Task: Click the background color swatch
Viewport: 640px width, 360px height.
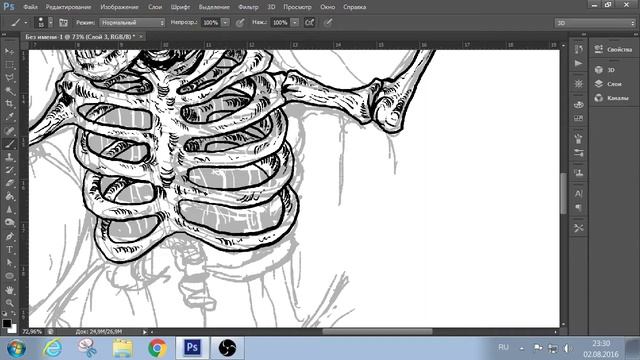Action: pyautogui.click(x=13, y=329)
